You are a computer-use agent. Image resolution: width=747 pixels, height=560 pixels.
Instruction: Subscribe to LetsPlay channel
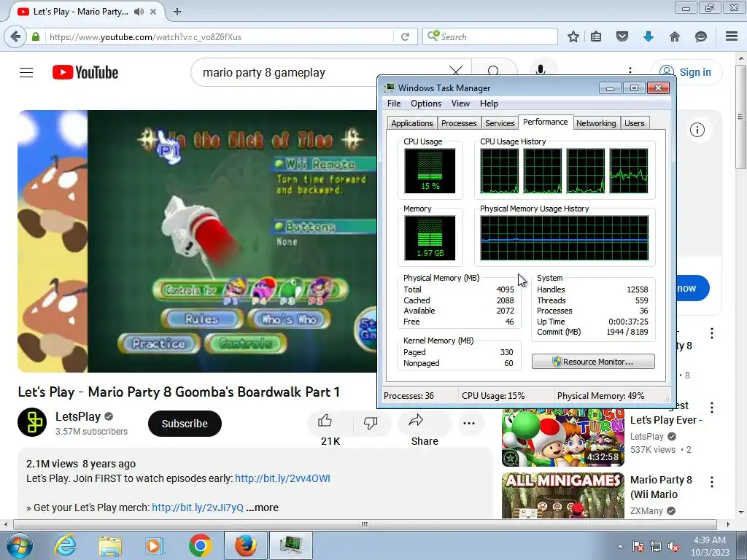[x=185, y=424]
